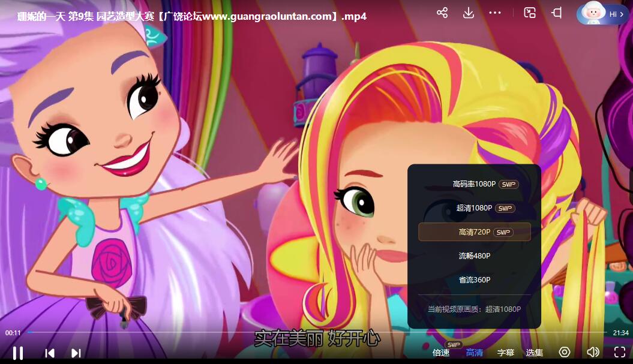Select 高清720P quality option
Viewport: 633px width, 364px height.
point(475,232)
